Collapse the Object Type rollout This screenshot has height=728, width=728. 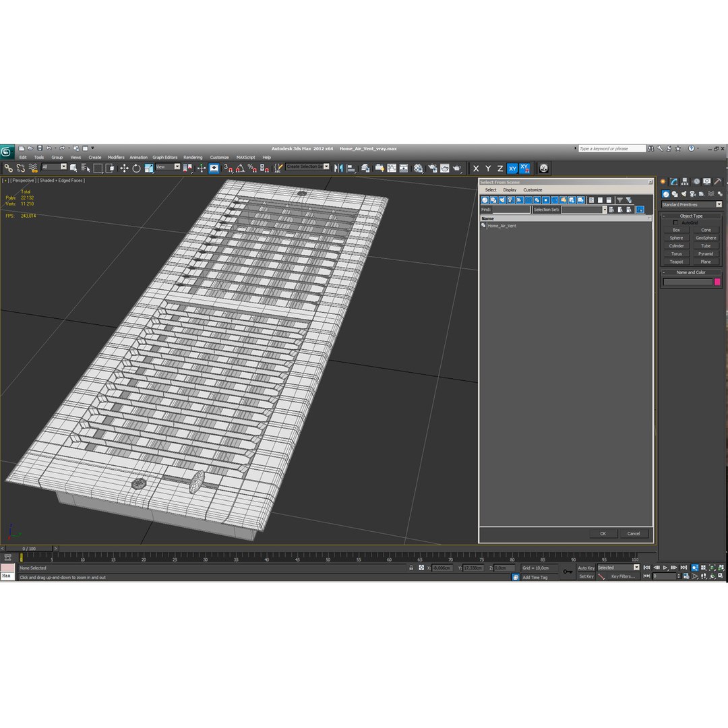pyautogui.click(x=691, y=216)
